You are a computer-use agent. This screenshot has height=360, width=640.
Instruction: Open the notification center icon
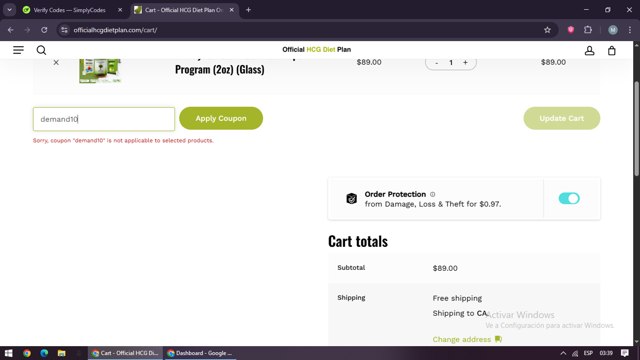tap(625, 353)
